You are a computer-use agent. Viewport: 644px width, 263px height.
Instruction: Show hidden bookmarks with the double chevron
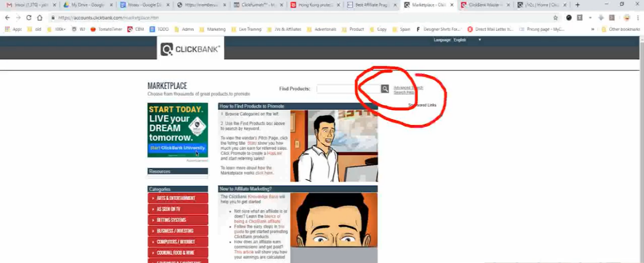tap(593, 29)
